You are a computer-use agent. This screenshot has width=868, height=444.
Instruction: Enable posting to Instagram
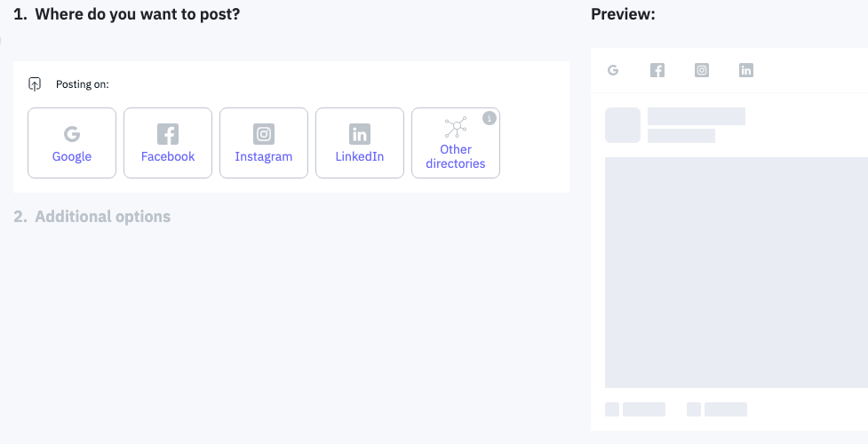click(264, 143)
